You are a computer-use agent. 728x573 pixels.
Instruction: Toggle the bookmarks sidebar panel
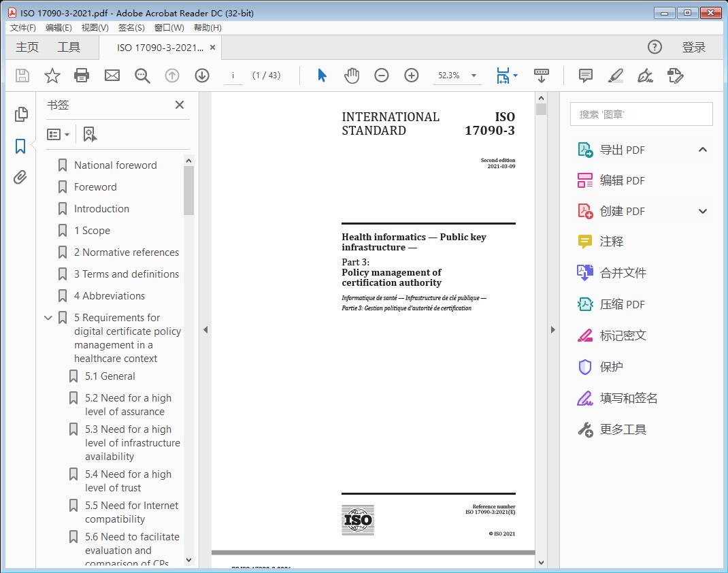click(x=20, y=145)
